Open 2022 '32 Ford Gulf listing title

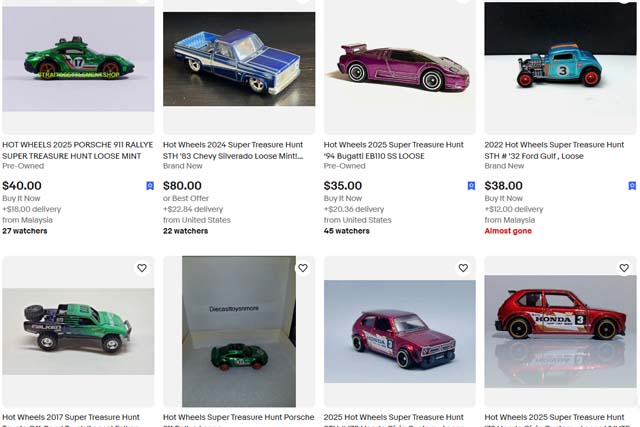point(554,150)
